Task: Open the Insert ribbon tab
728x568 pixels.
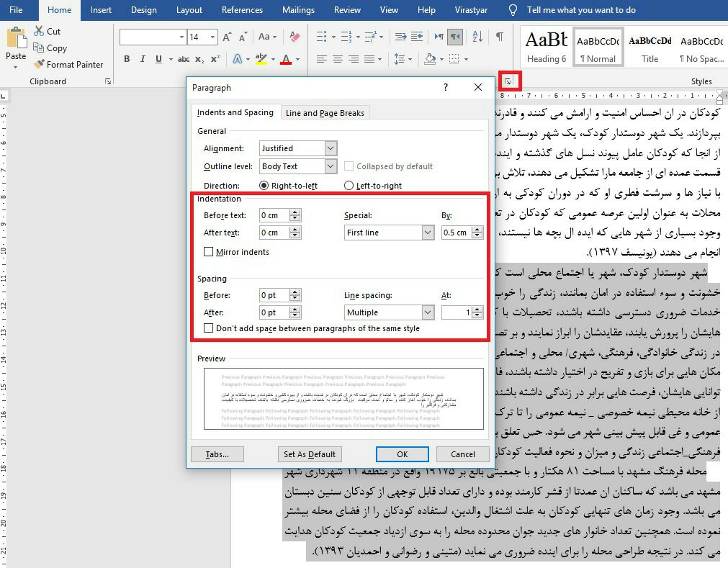Action: pyautogui.click(x=101, y=10)
